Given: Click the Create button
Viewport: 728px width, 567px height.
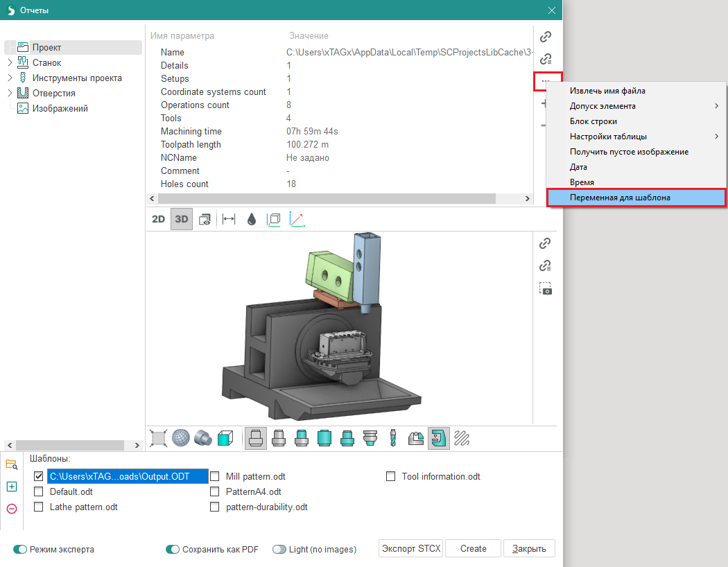Looking at the screenshot, I should click(x=473, y=548).
